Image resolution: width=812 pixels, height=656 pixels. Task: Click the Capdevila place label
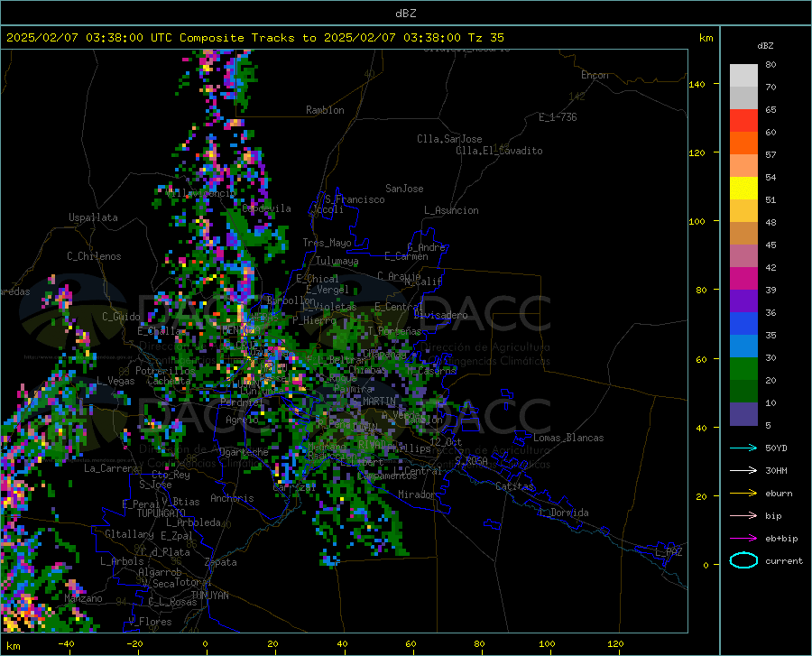[x=266, y=208]
